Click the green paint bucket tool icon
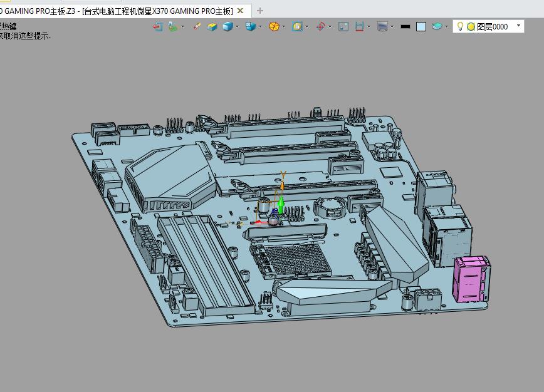This screenshot has width=544, height=392. tap(172, 27)
